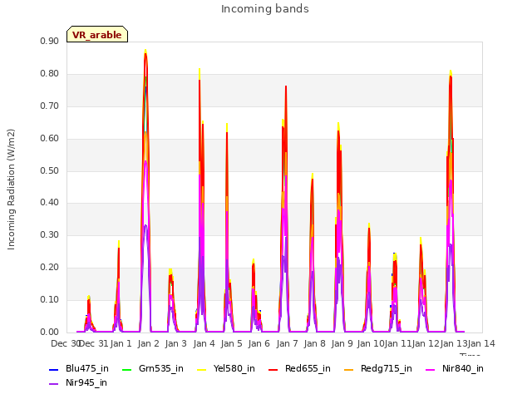This screenshot has height=399, width=532.
Task: Click the 0.80 y-axis tick label
Action: [49, 74]
